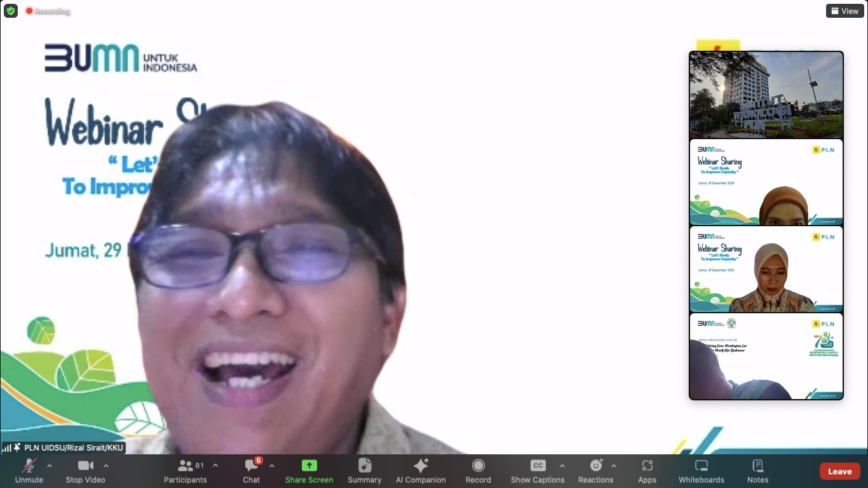Expand the Reactions options arrow
Screen dimensions: 868x488
614,466
